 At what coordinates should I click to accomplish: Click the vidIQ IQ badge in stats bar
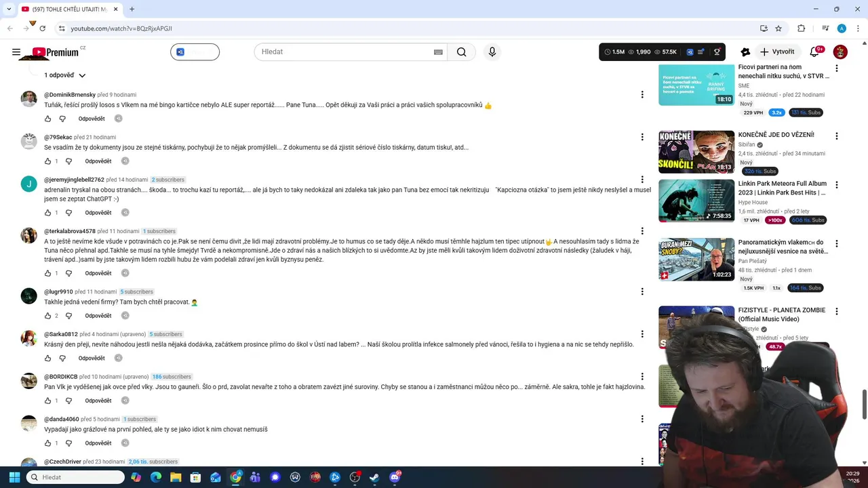coord(690,52)
